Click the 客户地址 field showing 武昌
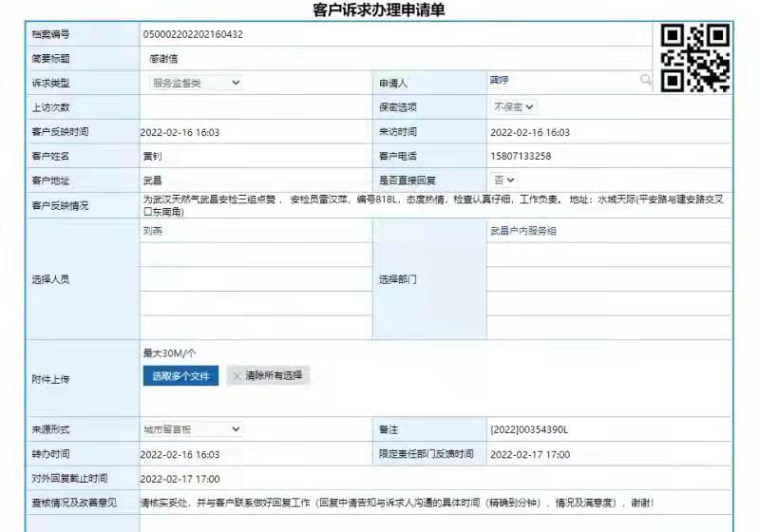 (x=255, y=180)
